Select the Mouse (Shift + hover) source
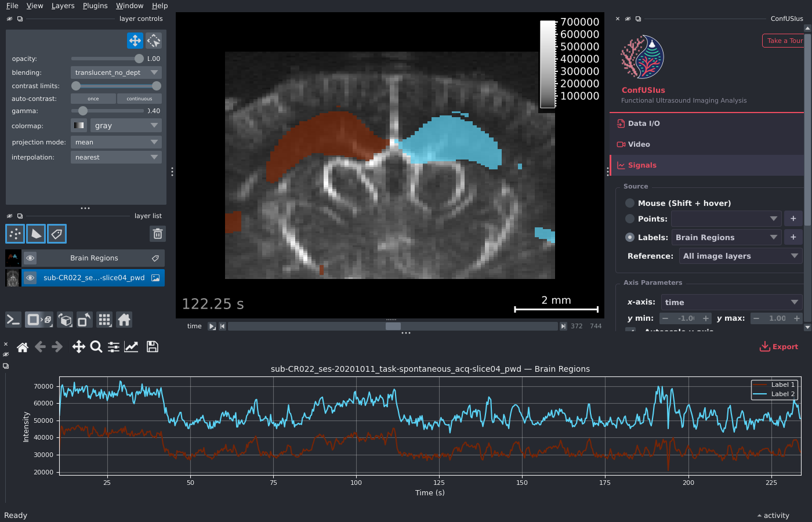Image resolution: width=812 pixels, height=522 pixels. (x=630, y=203)
